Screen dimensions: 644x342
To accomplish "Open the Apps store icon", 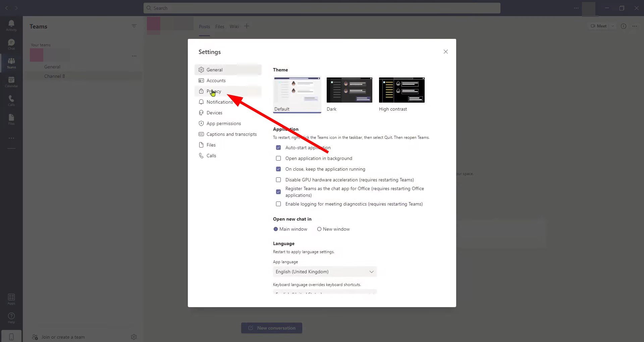I will click(11, 299).
